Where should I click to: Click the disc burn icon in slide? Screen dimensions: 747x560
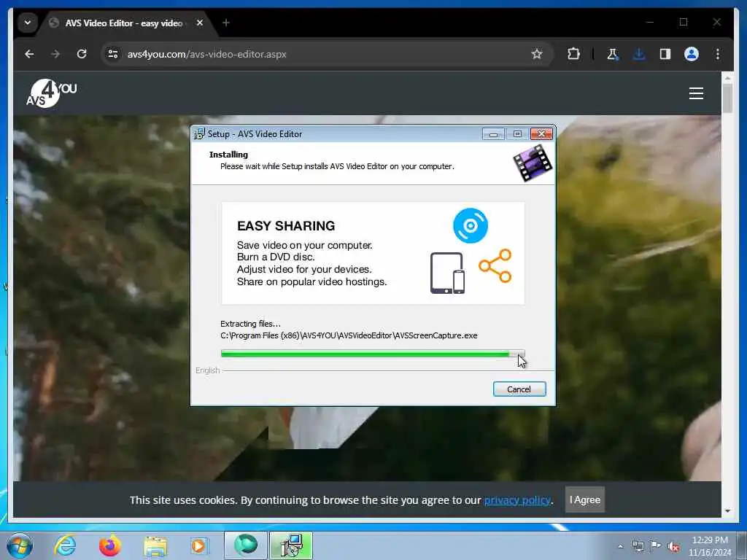click(471, 226)
